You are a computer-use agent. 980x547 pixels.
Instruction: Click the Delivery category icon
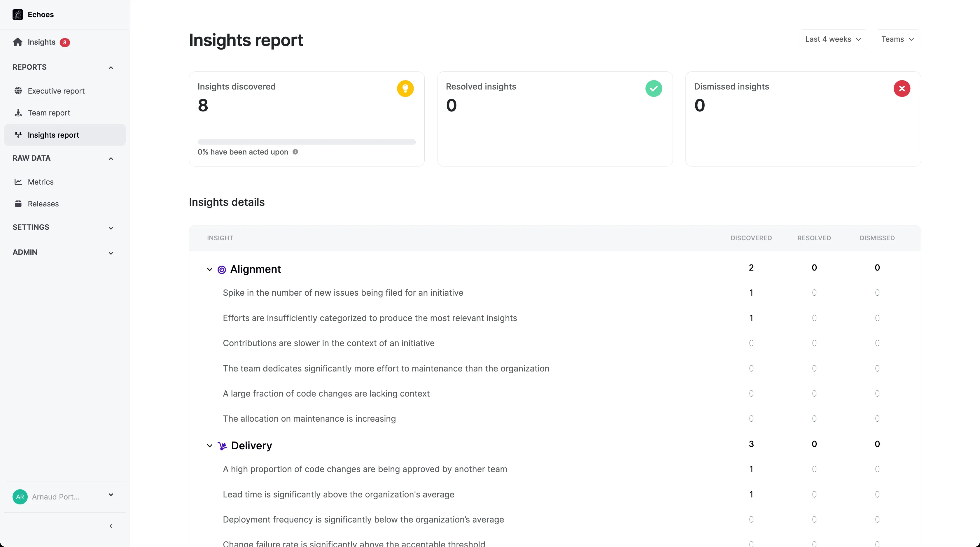click(222, 446)
